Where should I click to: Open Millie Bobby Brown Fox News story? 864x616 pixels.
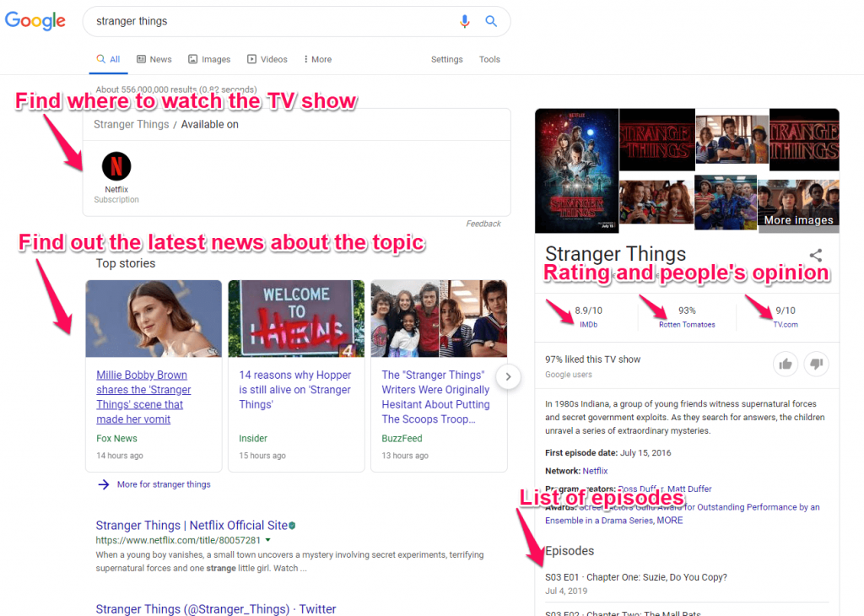click(143, 397)
